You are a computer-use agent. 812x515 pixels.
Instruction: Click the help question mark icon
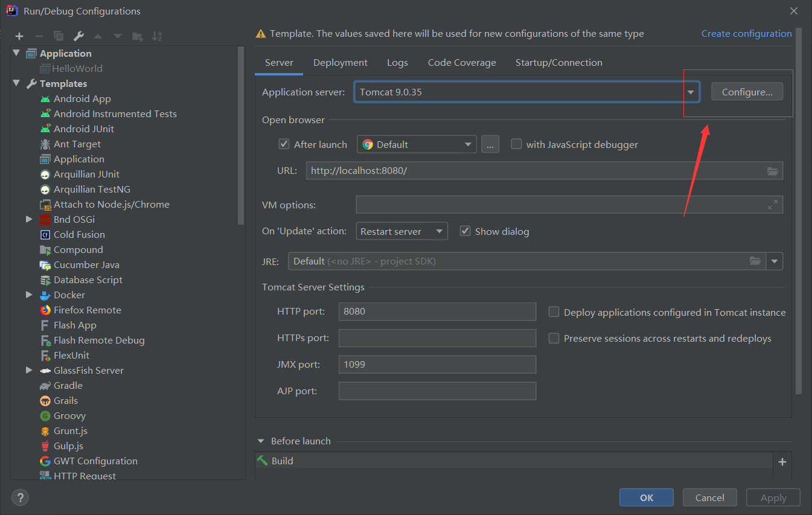click(x=21, y=497)
